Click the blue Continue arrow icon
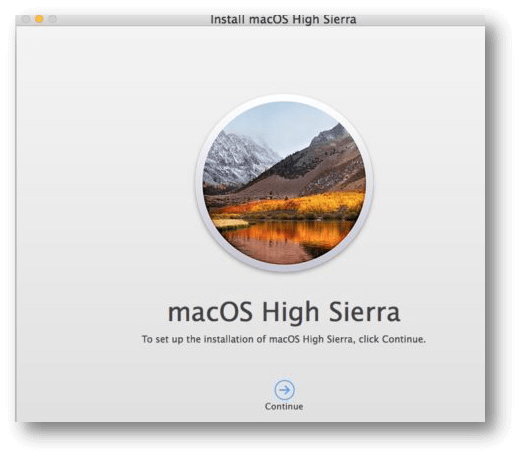Image resolution: width=522 pixels, height=459 pixels. coord(284,389)
